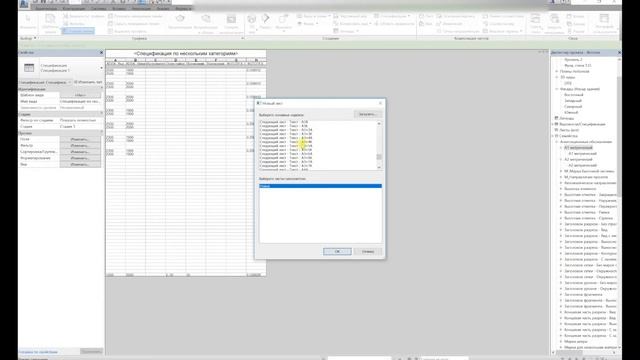The image size is (640, 360).
Task: Select Северный facade in Project Browser
Action: tap(573, 107)
